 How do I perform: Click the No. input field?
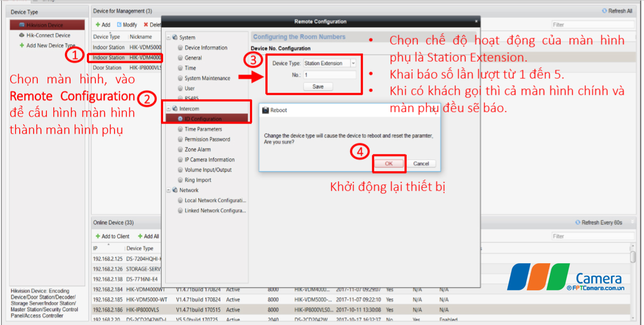329,75
